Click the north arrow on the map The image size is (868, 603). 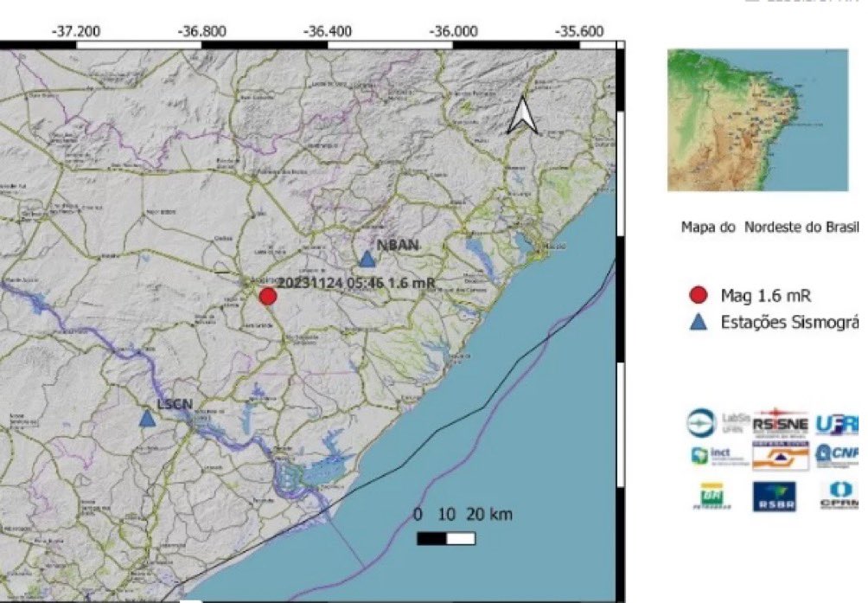coord(522,115)
